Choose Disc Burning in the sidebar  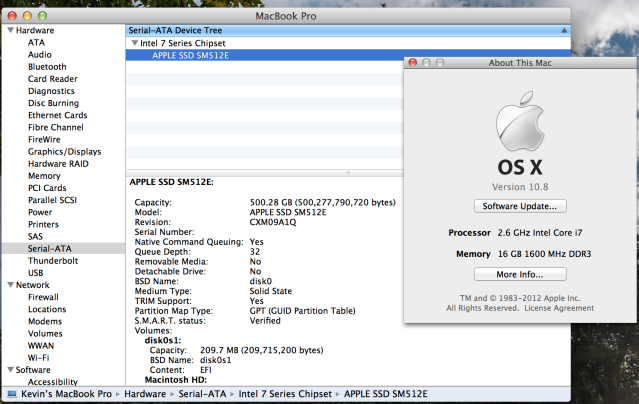[x=53, y=103]
